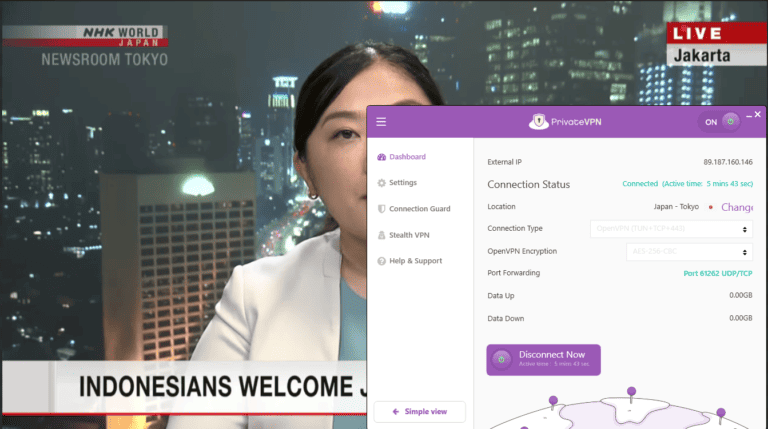768x429 pixels.
Task: Open the PrivateVPN hamburger menu
Action: (x=381, y=122)
